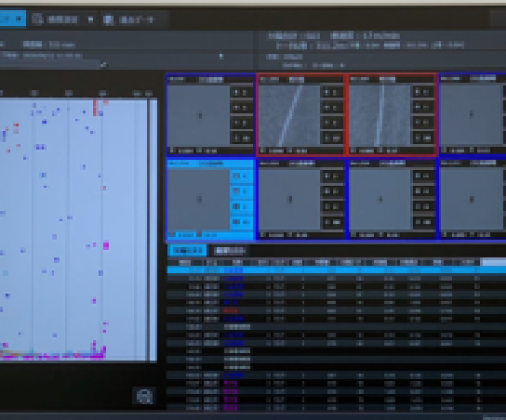The image size is (506, 420).
Task: Click the center defect marker in first thumbnail
Action: click(200, 115)
